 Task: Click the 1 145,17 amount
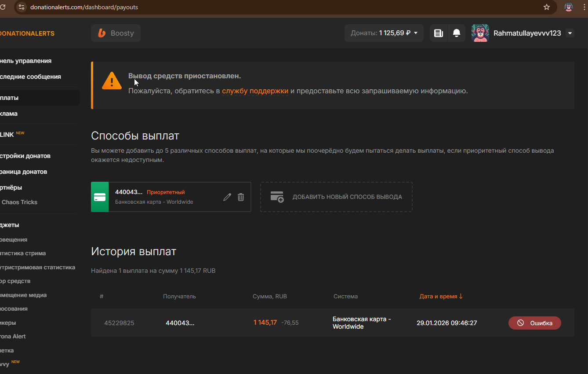click(x=265, y=323)
